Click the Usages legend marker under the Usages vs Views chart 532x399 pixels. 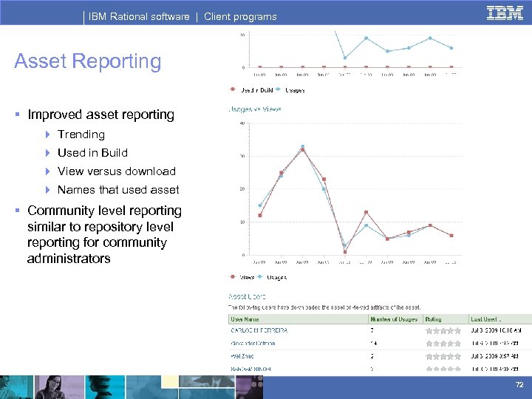click(x=260, y=277)
